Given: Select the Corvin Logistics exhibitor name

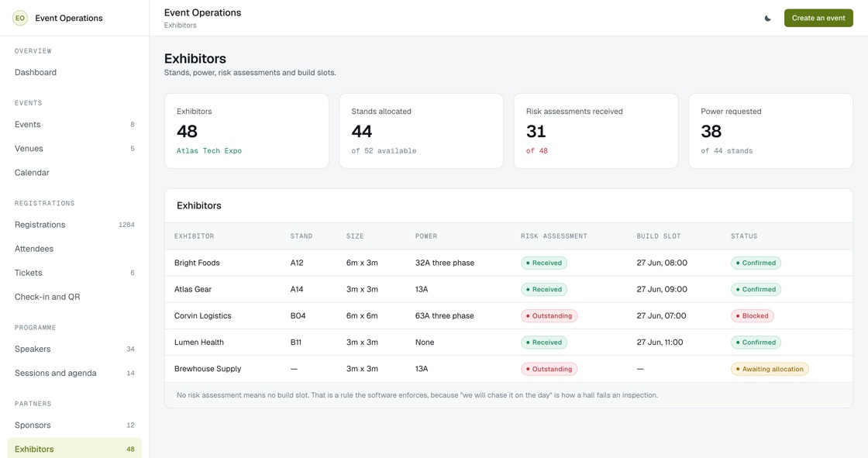Looking at the screenshot, I should pyautogui.click(x=202, y=316).
